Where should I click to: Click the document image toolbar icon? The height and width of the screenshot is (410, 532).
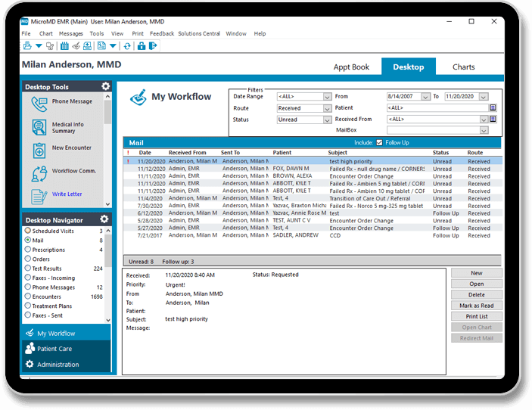tap(101, 46)
